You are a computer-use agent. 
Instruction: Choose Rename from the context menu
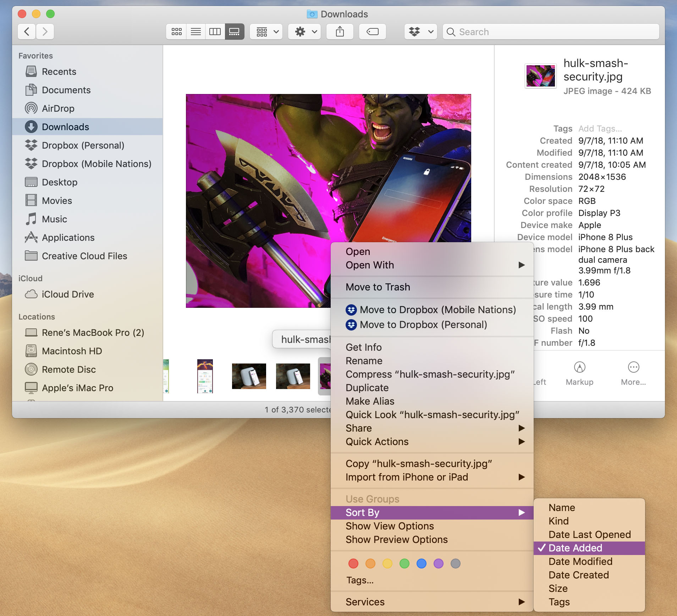coord(432,361)
